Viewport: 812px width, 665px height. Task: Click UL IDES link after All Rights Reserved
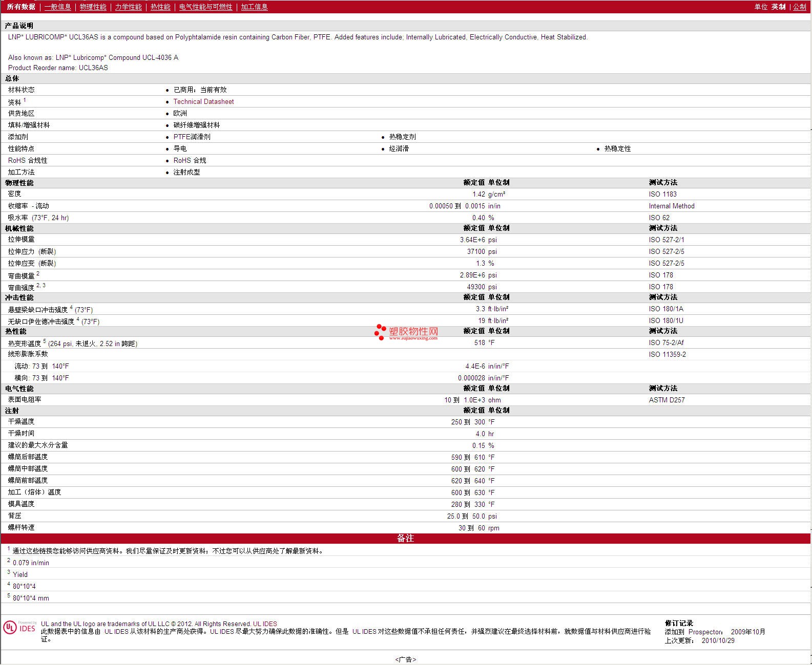(x=265, y=624)
